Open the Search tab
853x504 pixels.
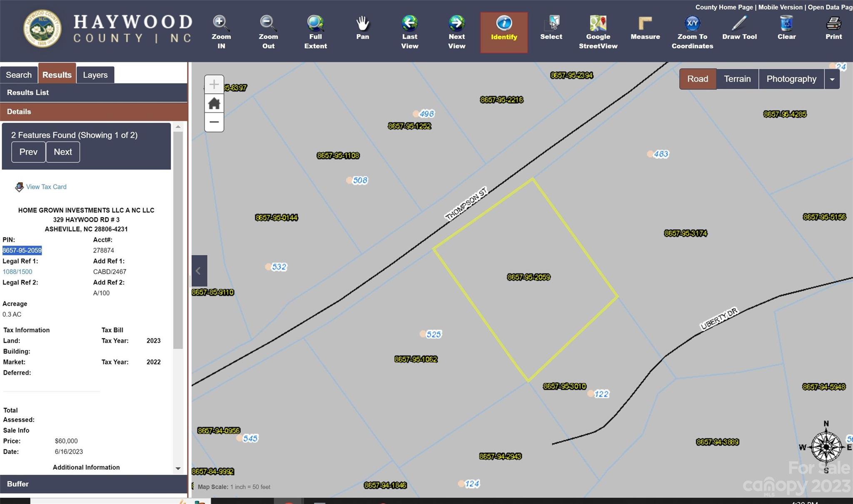point(19,75)
